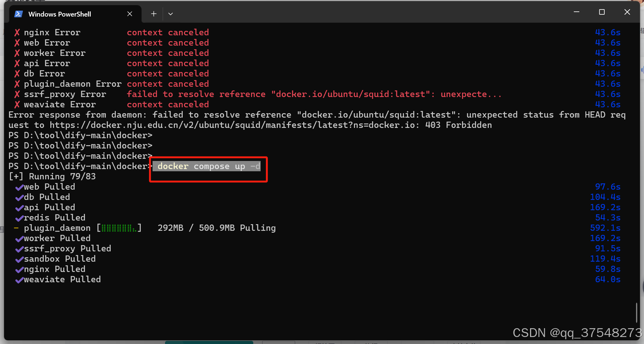Click the yellow dash beside plugin_daemon
The image size is (644, 344).
tap(16, 228)
